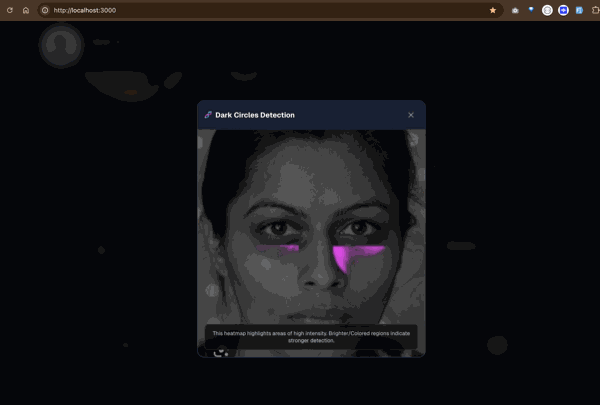Click the wand icon beside the dialog title
This screenshot has width=600, height=405.
click(x=208, y=115)
